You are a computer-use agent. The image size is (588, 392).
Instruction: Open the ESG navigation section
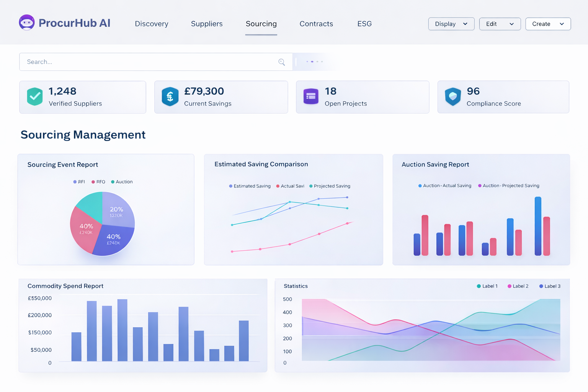tap(364, 24)
